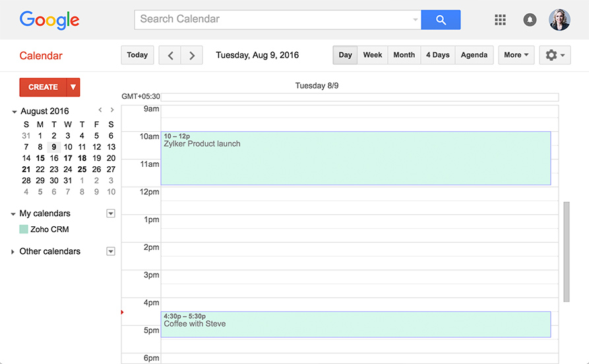Open My calendars options dropdown
The height and width of the screenshot is (364, 589).
111,213
